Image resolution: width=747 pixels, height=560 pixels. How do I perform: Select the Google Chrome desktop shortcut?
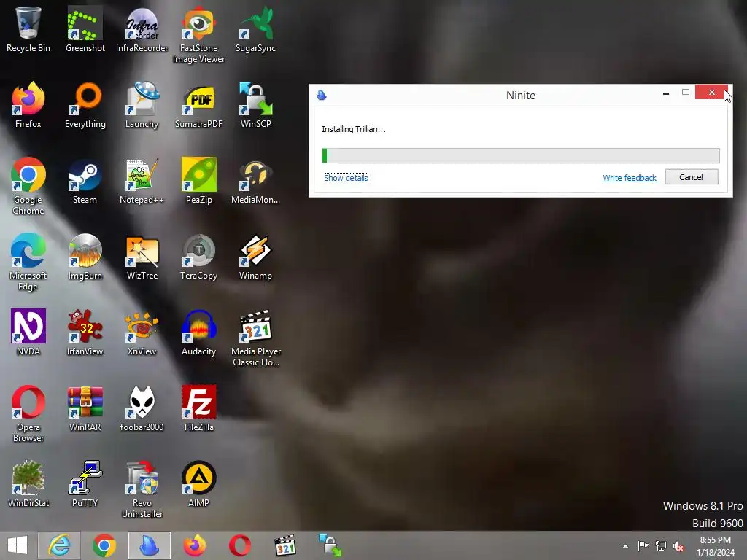click(x=28, y=186)
